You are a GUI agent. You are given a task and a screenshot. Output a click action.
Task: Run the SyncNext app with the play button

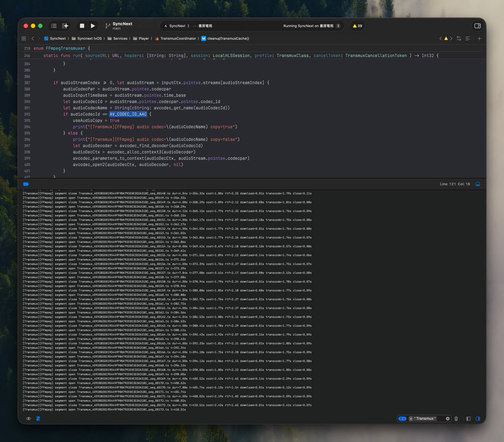[92, 26]
